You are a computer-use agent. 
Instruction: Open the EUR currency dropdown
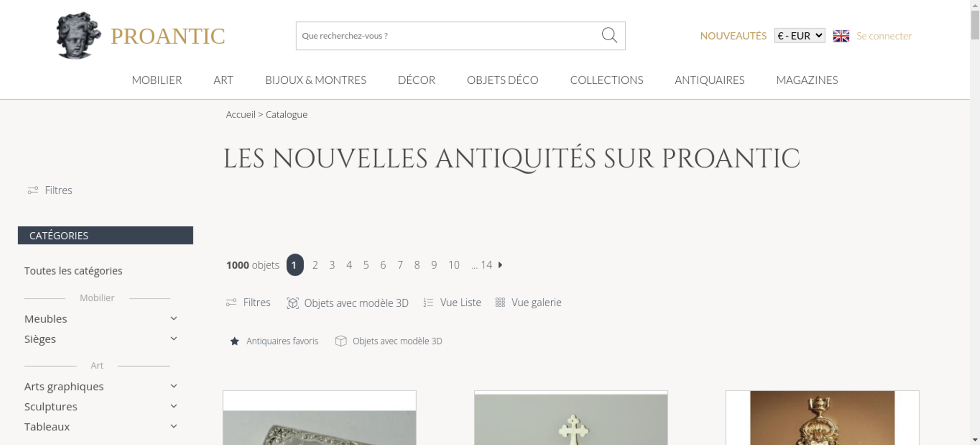[x=800, y=36]
